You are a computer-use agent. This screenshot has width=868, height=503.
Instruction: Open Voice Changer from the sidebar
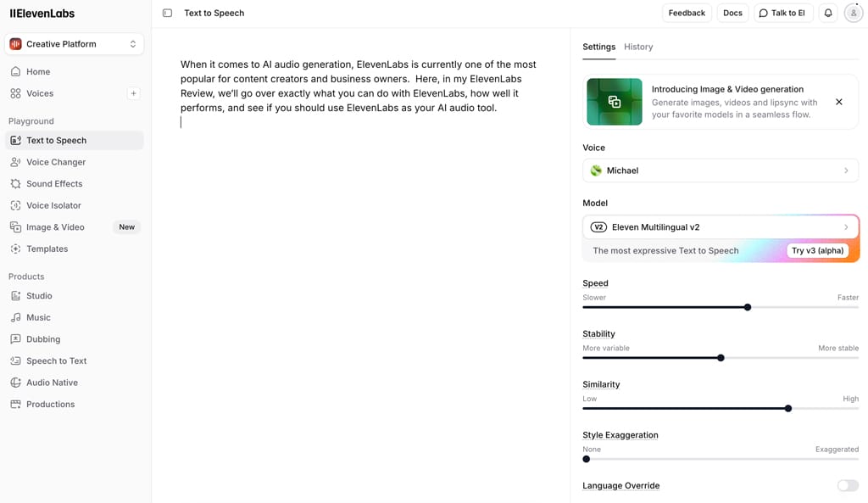tap(56, 162)
